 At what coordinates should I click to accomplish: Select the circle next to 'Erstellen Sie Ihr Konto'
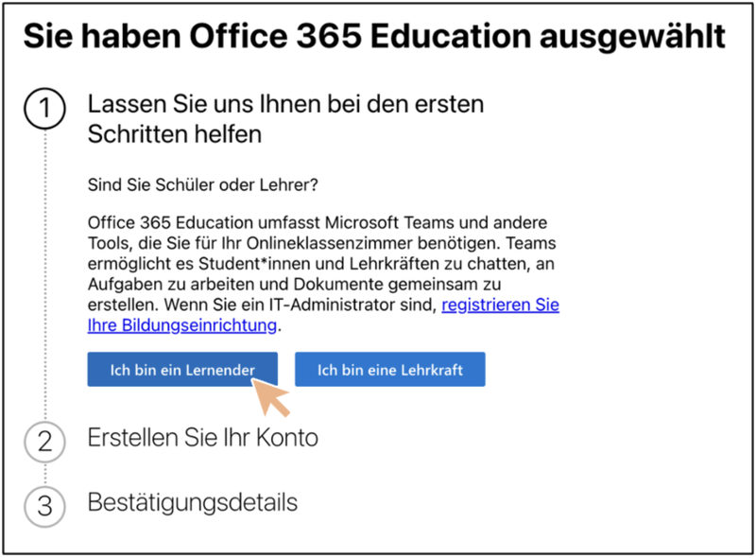tap(43, 442)
